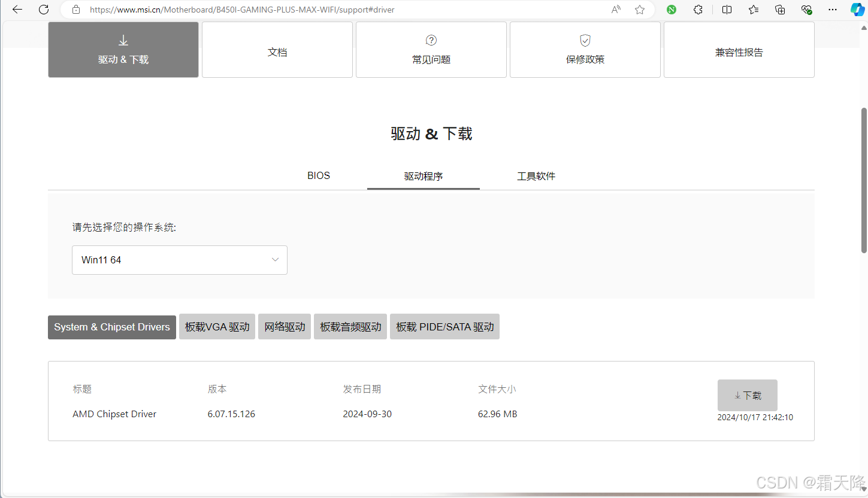Open the 常见问题 section card

(x=431, y=50)
